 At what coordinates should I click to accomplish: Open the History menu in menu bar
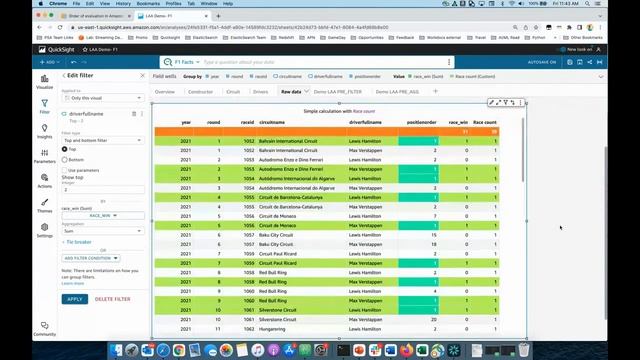(x=123, y=4)
